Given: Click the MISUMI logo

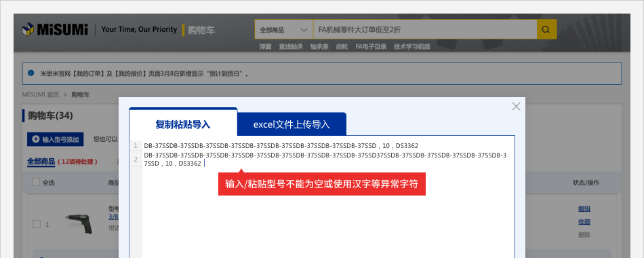Looking at the screenshot, I should (55, 30).
